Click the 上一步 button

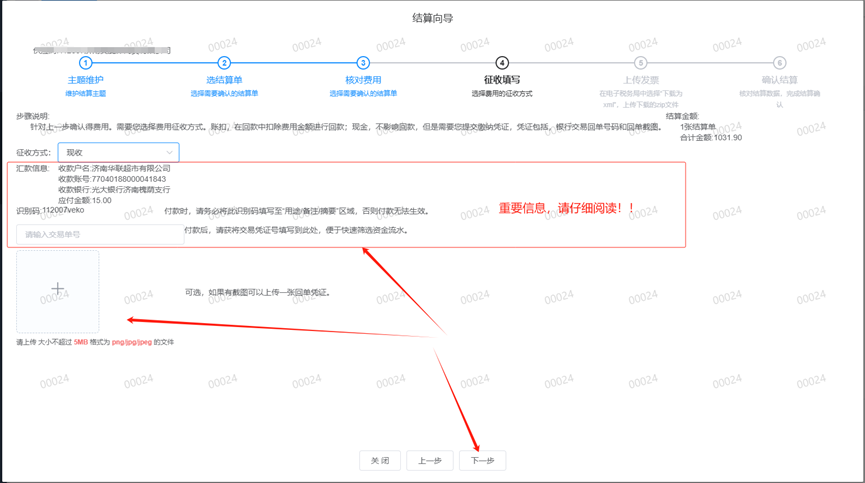pyautogui.click(x=430, y=460)
